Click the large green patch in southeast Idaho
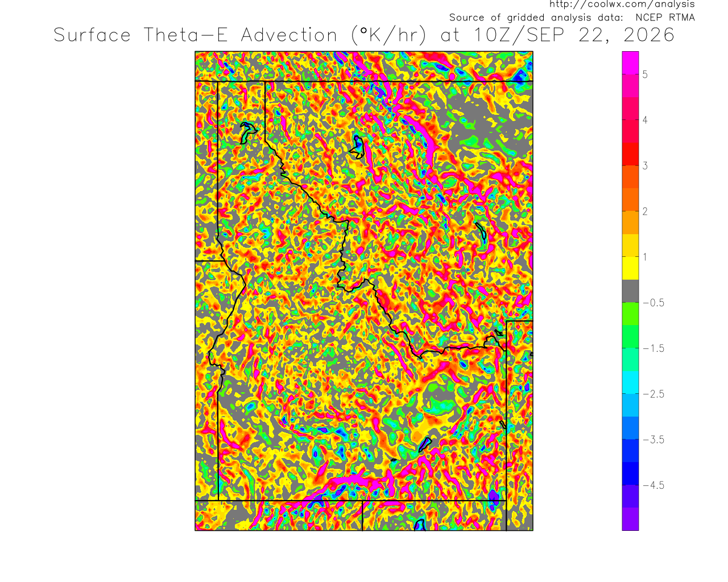Screen dimensions: 728x582 [x=441, y=402]
